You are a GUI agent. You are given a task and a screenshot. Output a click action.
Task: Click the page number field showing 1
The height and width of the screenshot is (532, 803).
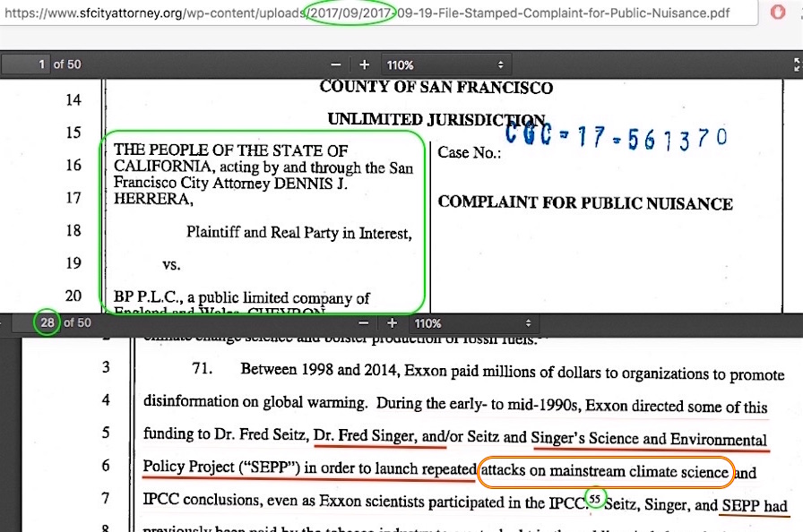(x=26, y=65)
